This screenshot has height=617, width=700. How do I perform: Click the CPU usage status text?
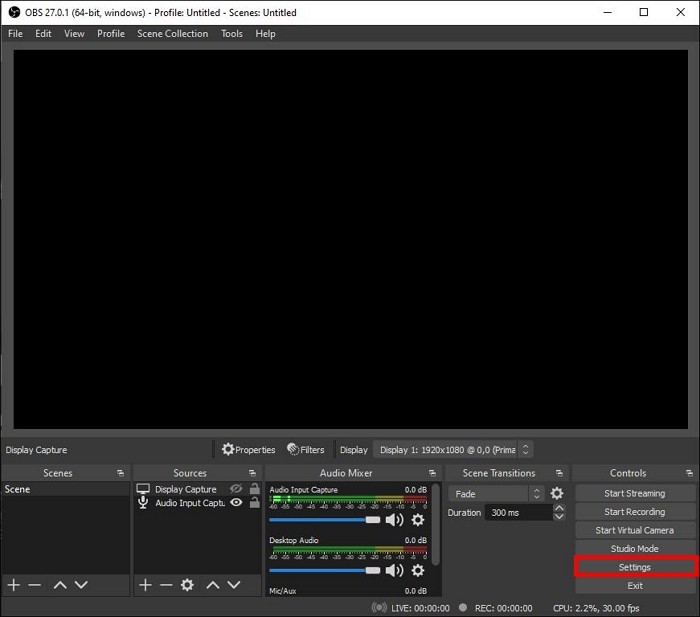point(596,608)
